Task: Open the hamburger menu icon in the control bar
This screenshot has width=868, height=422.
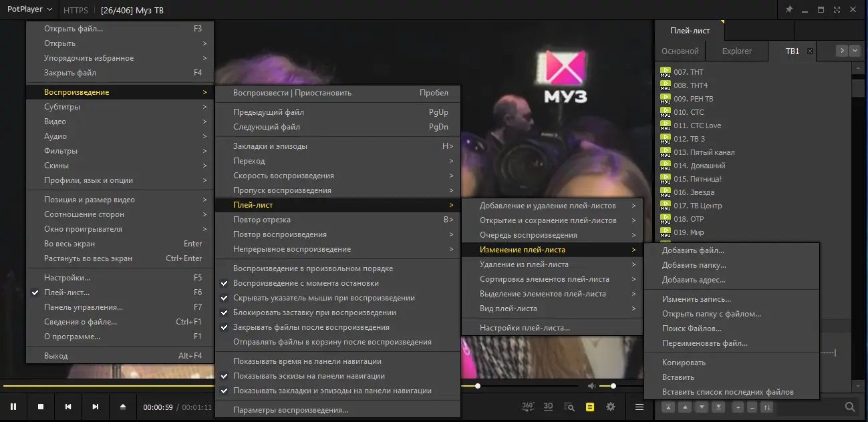Action: click(639, 407)
